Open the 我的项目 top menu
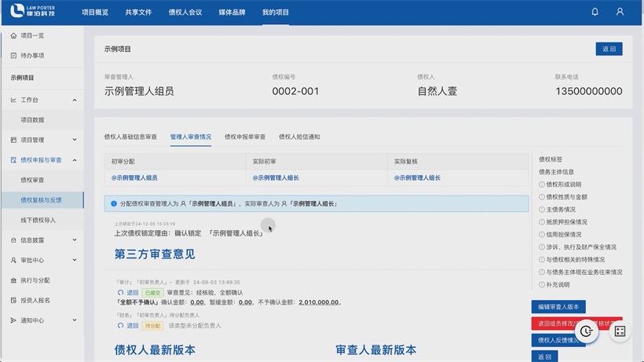This screenshot has height=362, width=644. pyautogui.click(x=276, y=13)
